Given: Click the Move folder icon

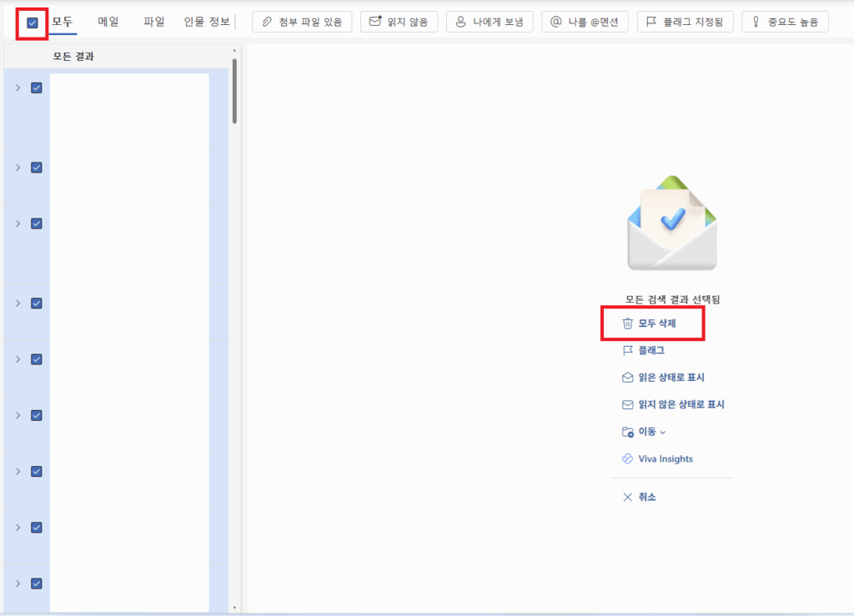Looking at the screenshot, I should [x=628, y=431].
